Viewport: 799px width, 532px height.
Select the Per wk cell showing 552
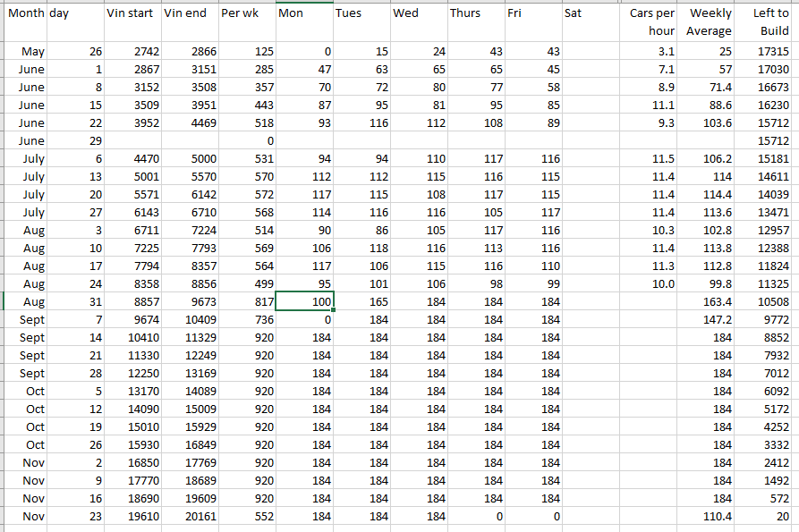(246, 517)
